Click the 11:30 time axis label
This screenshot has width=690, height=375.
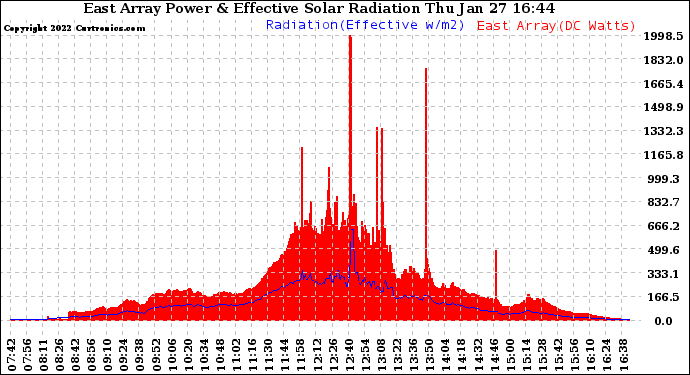pos(269,355)
